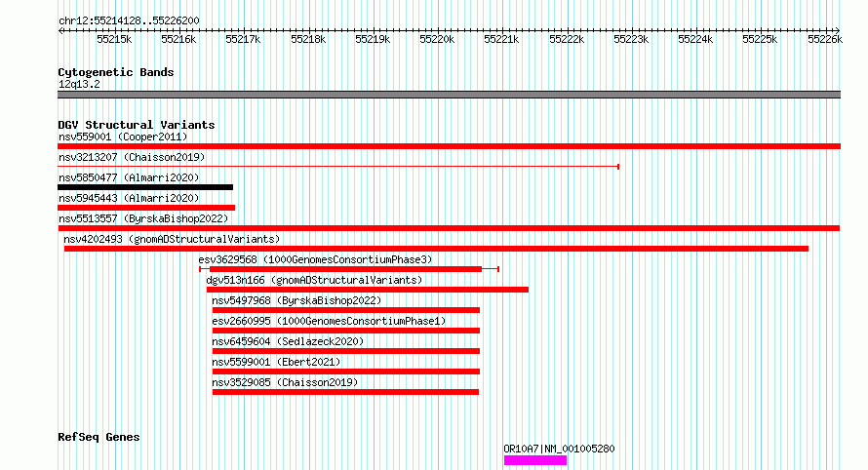
Task: Click the chr12:55214128..55226200 coordinate text
Action: click(129, 20)
